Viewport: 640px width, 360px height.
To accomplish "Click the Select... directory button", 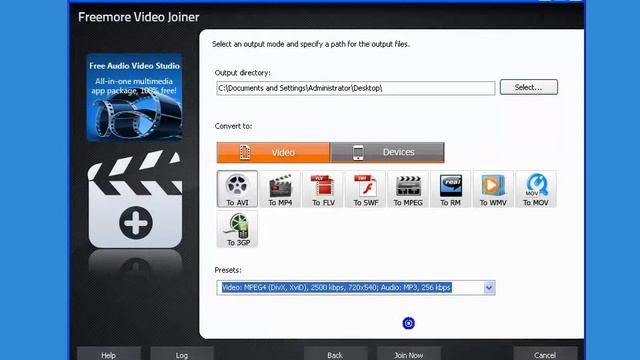I will [x=529, y=87].
